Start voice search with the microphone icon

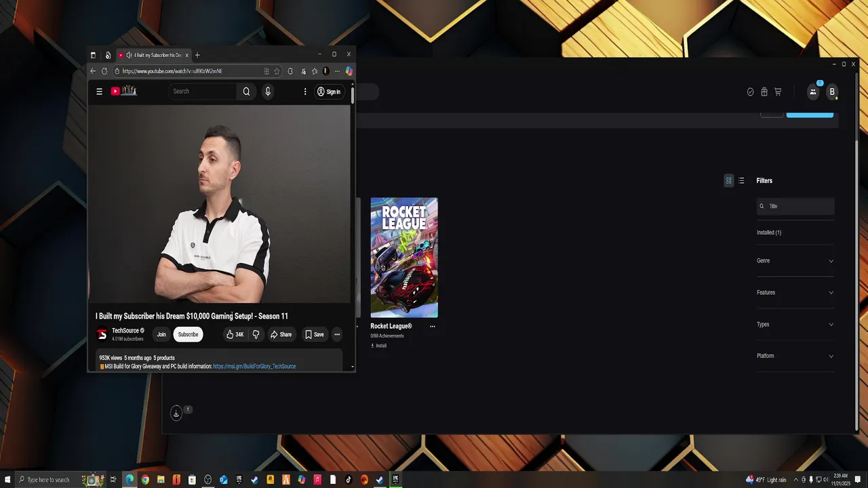268,91
